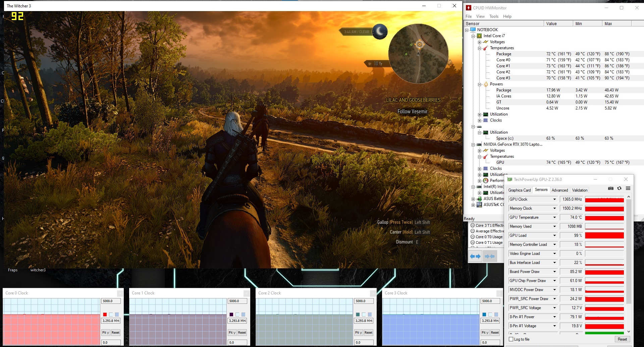
Task: Click the GPU-Z title bar app icon
Action: point(510,180)
